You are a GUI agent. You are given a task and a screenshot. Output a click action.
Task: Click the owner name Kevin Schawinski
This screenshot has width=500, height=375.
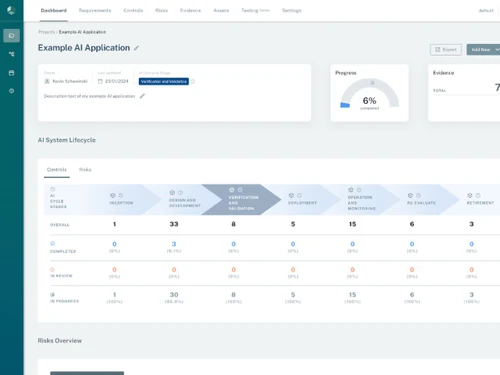click(x=70, y=81)
